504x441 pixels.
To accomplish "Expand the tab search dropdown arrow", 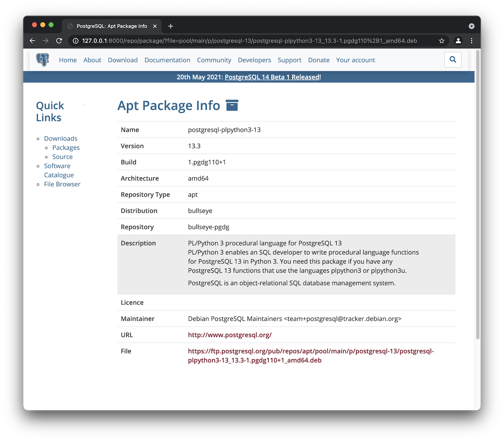I will click(471, 26).
